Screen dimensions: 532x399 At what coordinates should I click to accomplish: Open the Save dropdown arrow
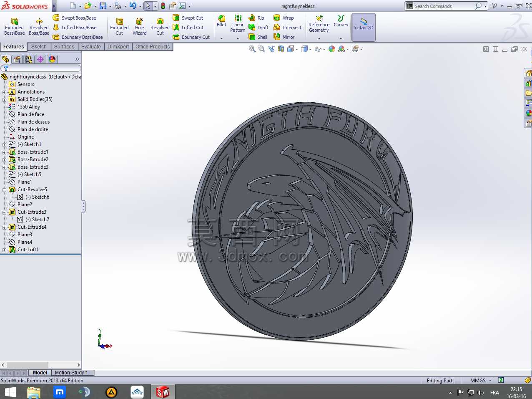(110, 6)
